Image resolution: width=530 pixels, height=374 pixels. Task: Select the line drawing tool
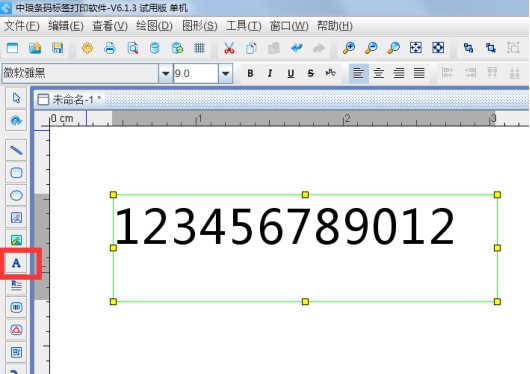(x=16, y=150)
